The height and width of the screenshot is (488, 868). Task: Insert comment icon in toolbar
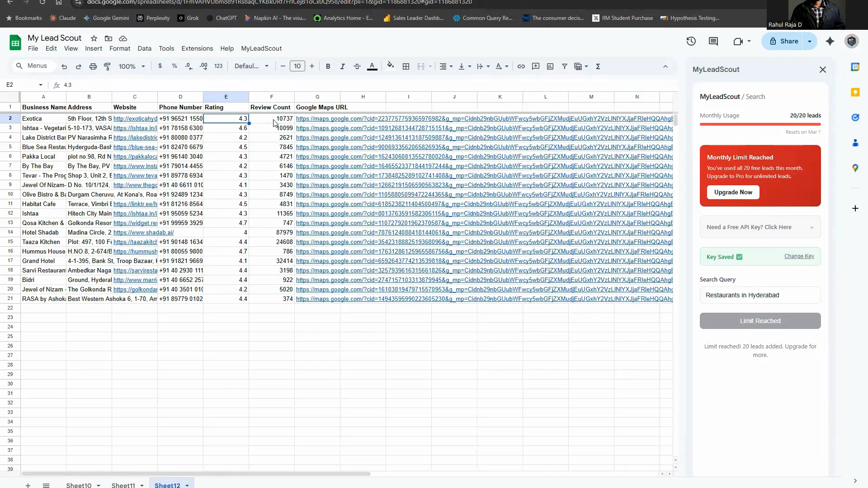(536, 66)
